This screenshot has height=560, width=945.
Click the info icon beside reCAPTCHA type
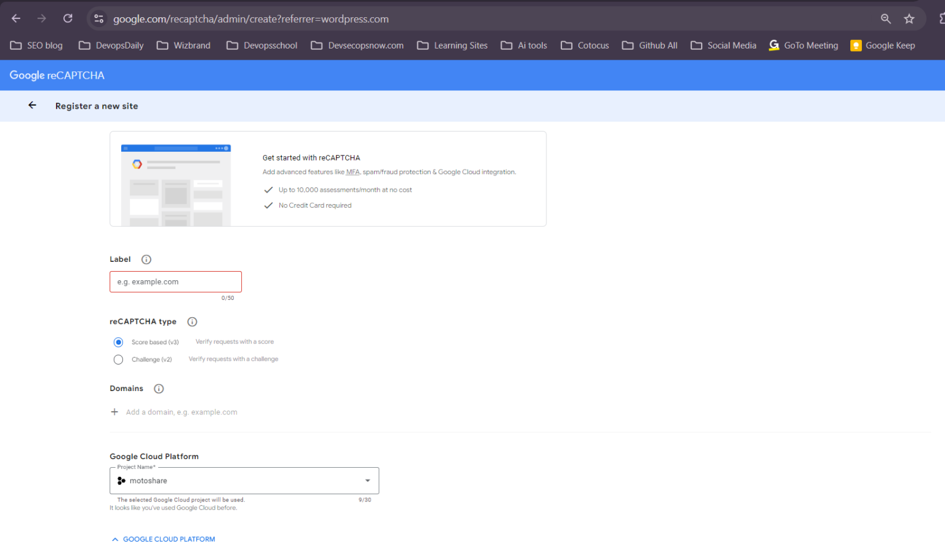pos(192,321)
